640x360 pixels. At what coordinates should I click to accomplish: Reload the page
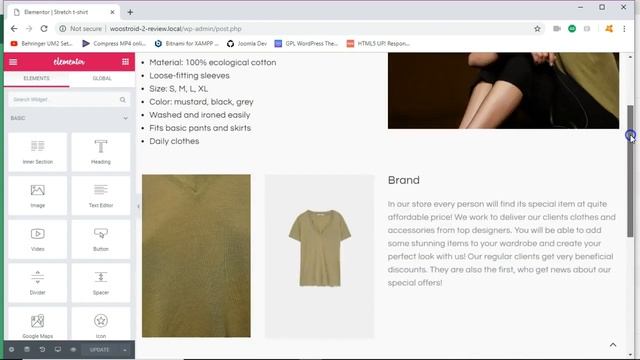pos(44,29)
